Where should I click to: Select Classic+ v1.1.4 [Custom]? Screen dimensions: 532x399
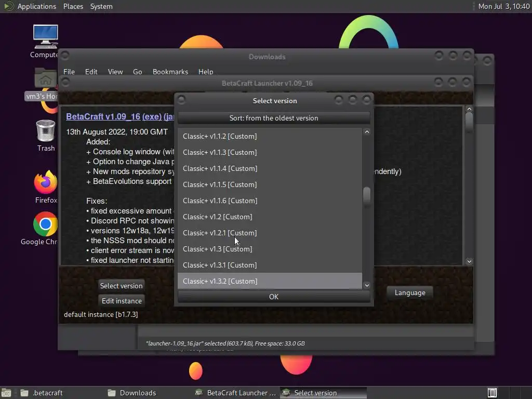tap(270, 168)
